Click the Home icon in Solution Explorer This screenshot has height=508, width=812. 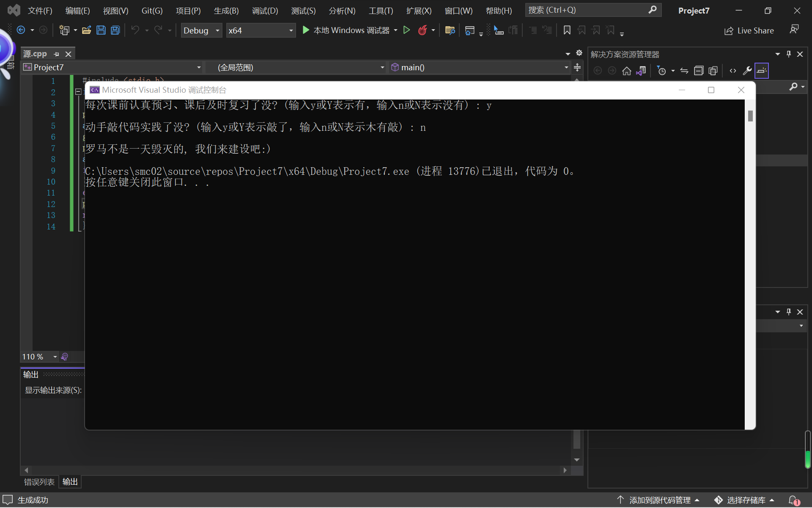[x=626, y=71]
